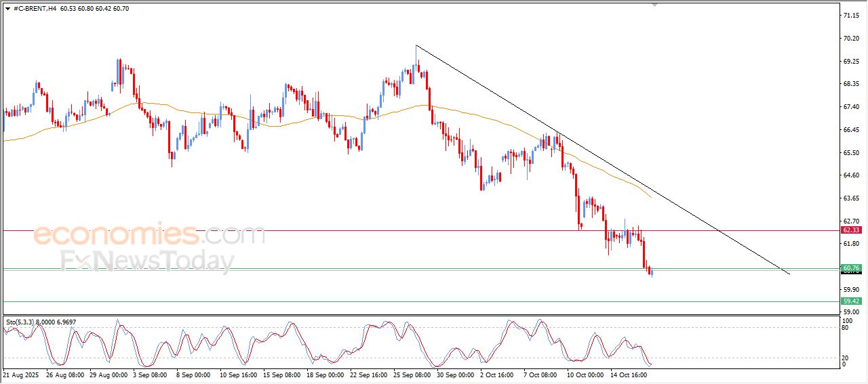The height and width of the screenshot is (384, 868).
Task: Click the Sto(5,3,3) indicator label
Action: [22, 322]
